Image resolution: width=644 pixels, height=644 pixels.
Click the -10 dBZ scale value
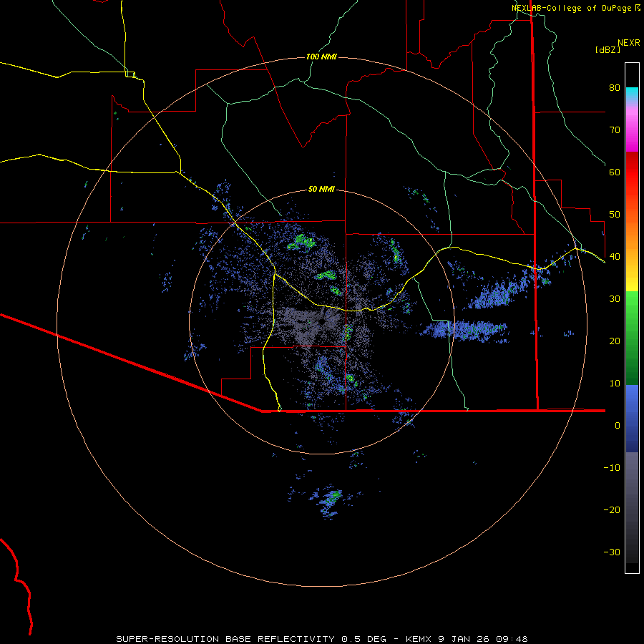click(612, 468)
